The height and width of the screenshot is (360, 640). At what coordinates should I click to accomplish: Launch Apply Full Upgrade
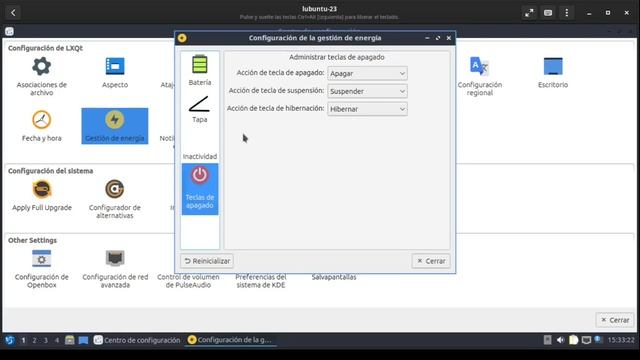pyautogui.click(x=42, y=196)
